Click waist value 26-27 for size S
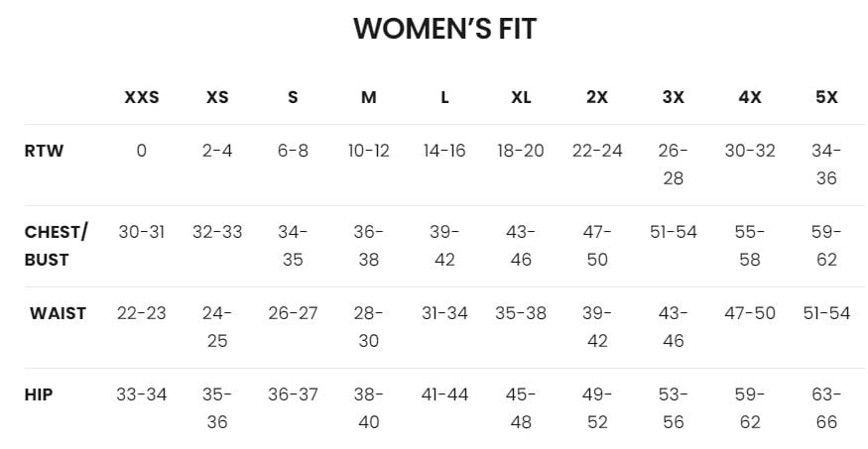 tap(293, 313)
